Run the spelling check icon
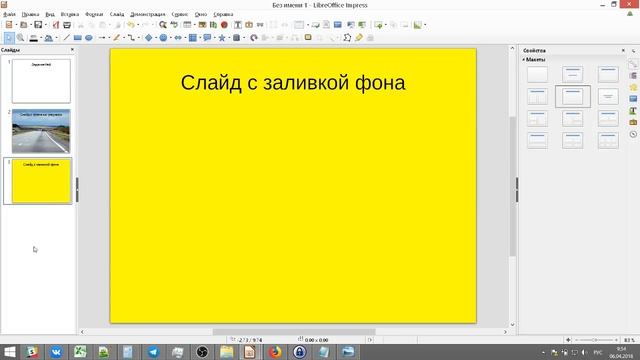 coord(174,25)
